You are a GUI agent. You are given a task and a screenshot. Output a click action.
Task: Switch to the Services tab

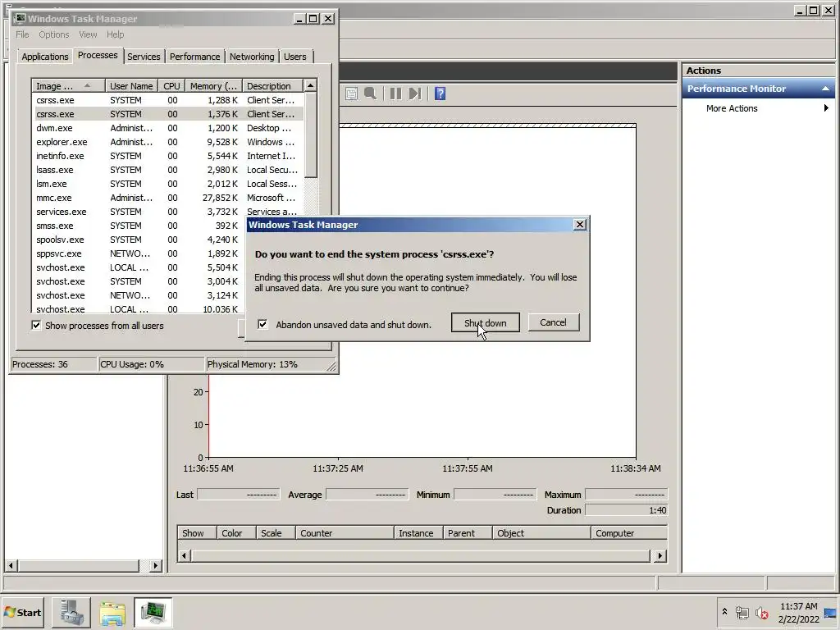point(144,57)
